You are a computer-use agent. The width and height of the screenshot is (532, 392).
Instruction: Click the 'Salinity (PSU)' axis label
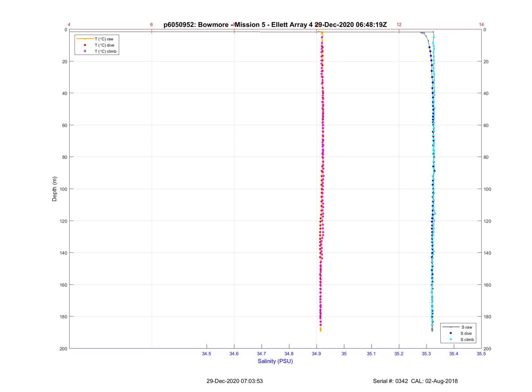point(275,361)
